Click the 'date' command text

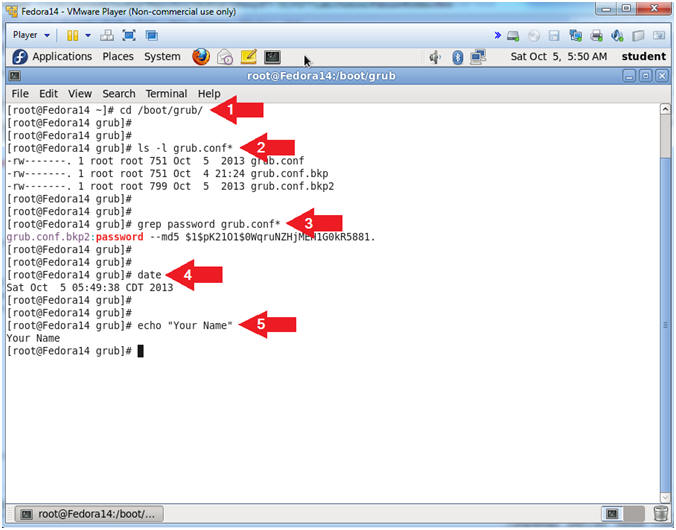tap(149, 275)
